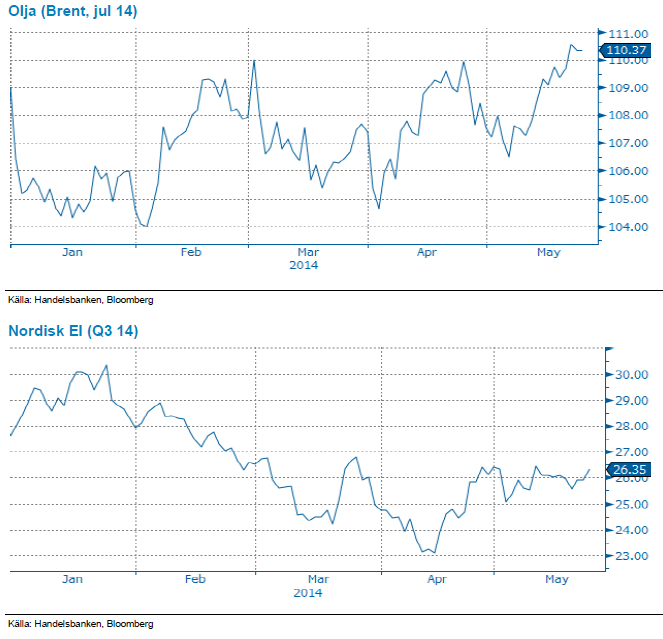Click the Jan label on the Nordisk El chart

tap(72, 579)
